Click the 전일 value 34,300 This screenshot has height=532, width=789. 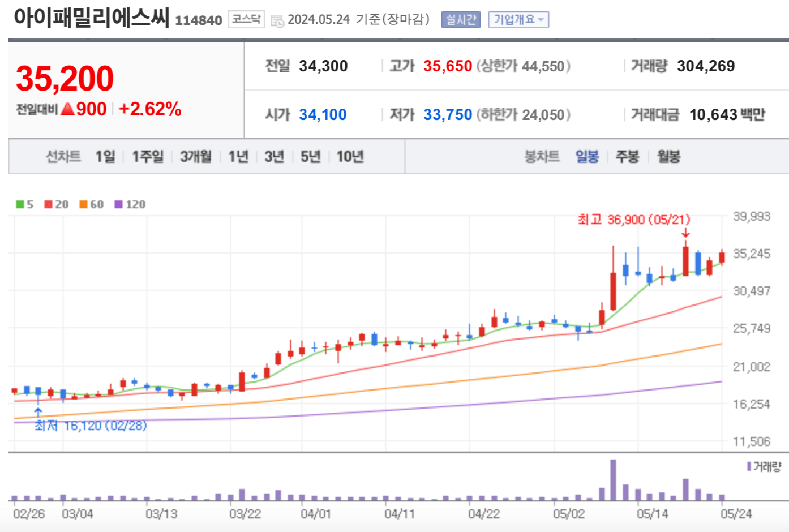point(323,66)
